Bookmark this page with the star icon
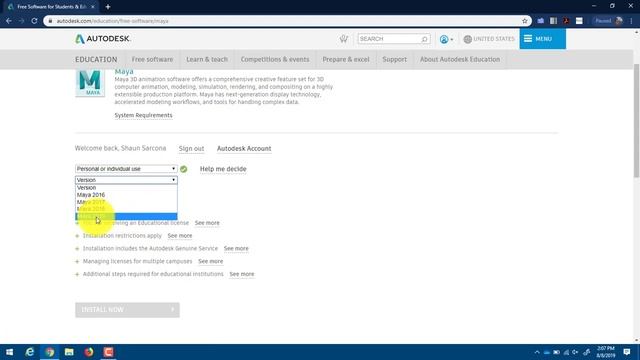The height and width of the screenshot is (360, 640). [524, 21]
